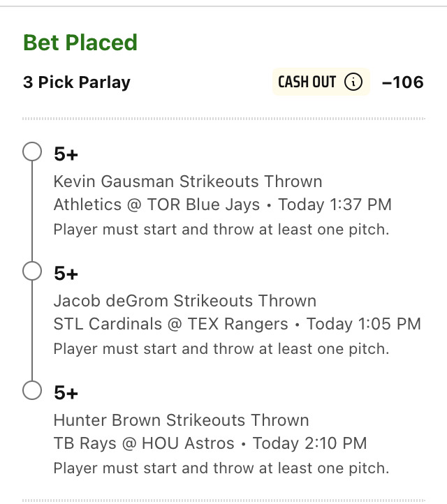Viewport: 447px width, 504px height.
Task: Click Hunter Brown's must-start pitch rule note
Action: (221, 468)
